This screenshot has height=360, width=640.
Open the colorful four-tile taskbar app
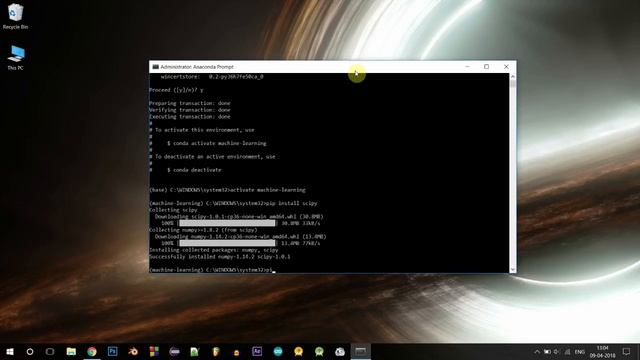click(154, 351)
